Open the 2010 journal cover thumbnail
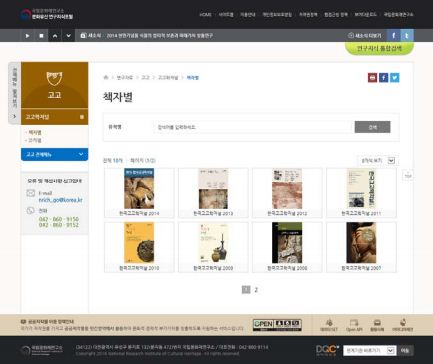This screenshot has width=433, height=364. pos(139,243)
